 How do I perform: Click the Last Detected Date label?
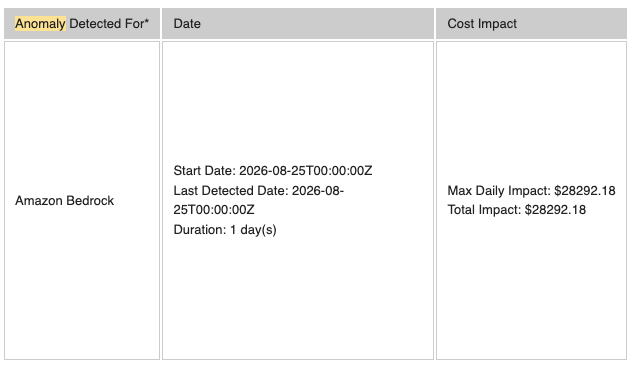point(231,190)
